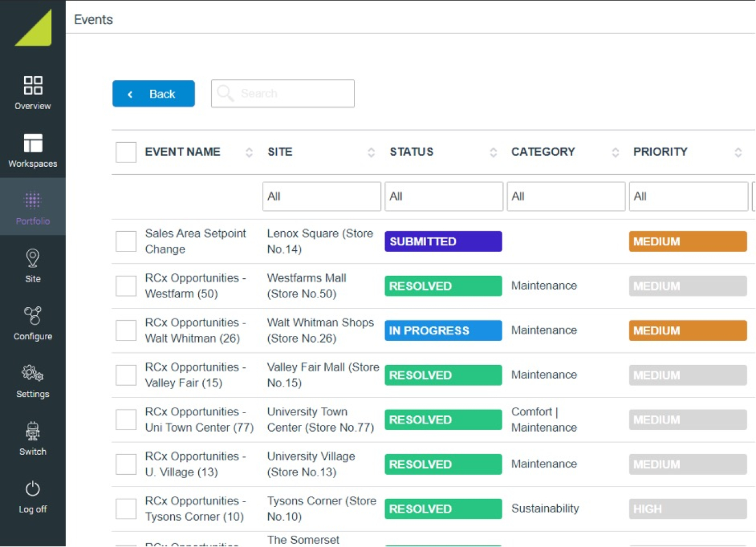756x547 pixels.
Task: Open the Status filter dropdown
Action: (444, 197)
